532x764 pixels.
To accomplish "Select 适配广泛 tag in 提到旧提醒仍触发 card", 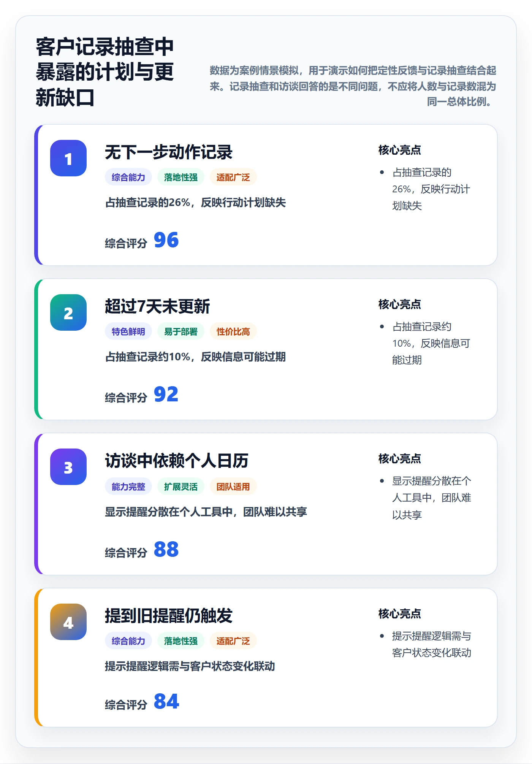I will tap(233, 641).
